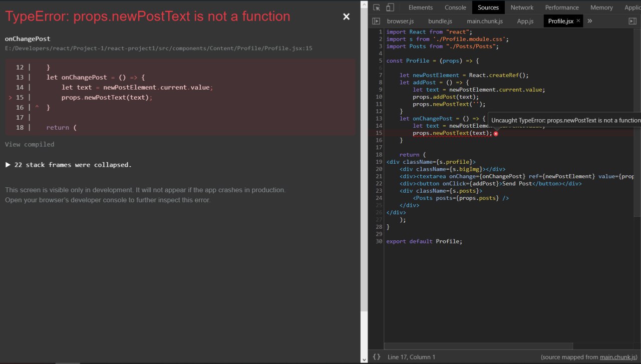The image size is (641, 364).
Task: Click the pretty print braces icon
Action: coord(377,357)
